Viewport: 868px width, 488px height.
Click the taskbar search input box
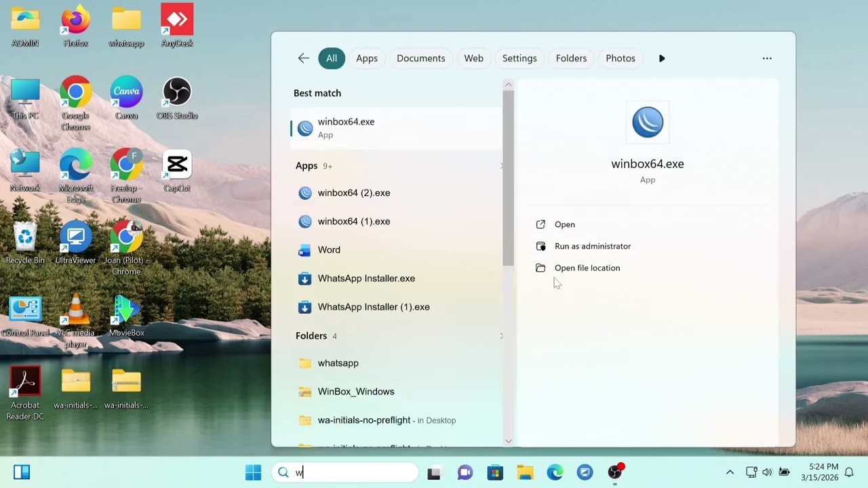pos(344,472)
